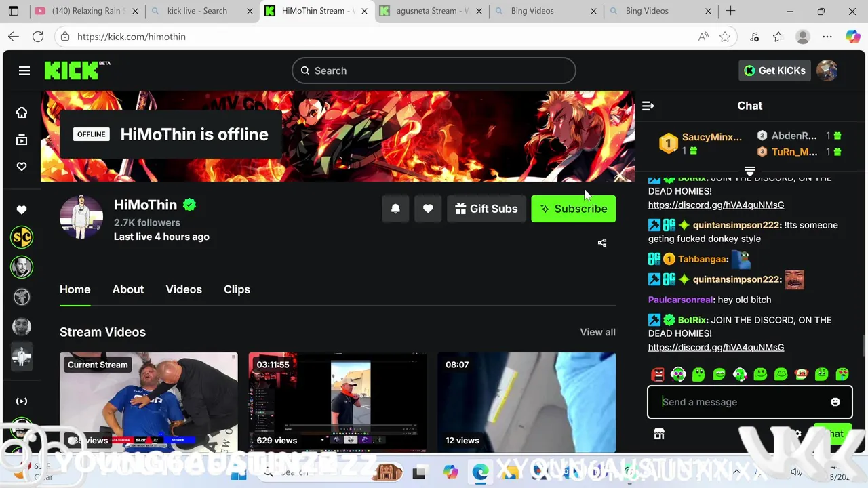868x488 pixels.
Task: Expand the chat leaderboard with the chevron handle
Action: pyautogui.click(x=750, y=171)
